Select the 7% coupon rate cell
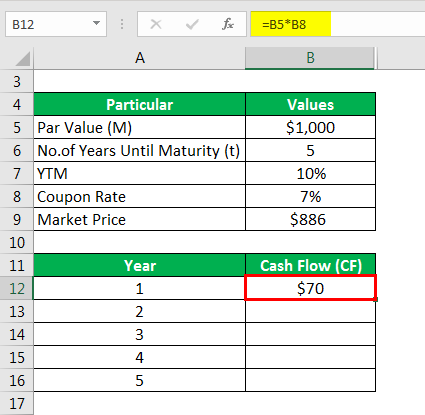 point(310,196)
